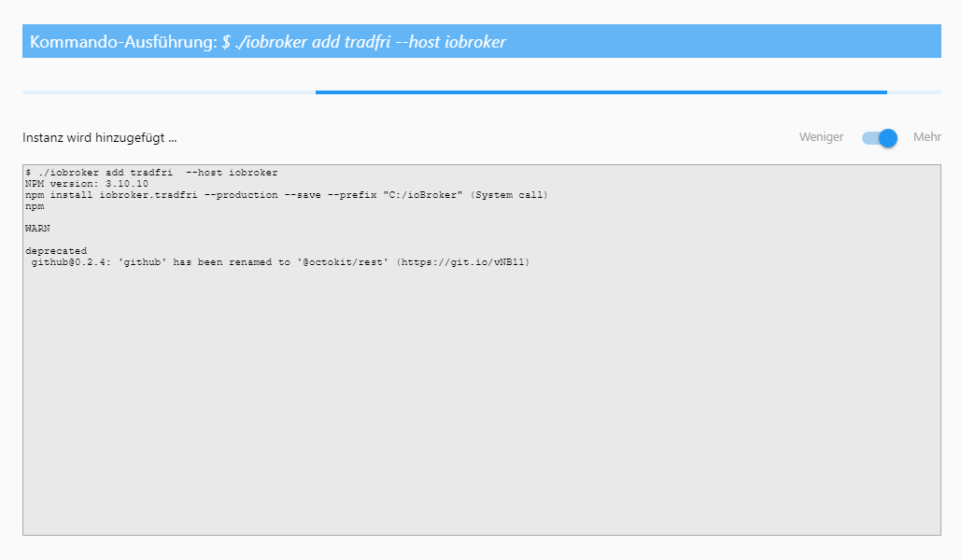The height and width of the screenshot is (560, 961).
Task: Select the NPM version 3.10.10 log line
Action: point(86,184)
